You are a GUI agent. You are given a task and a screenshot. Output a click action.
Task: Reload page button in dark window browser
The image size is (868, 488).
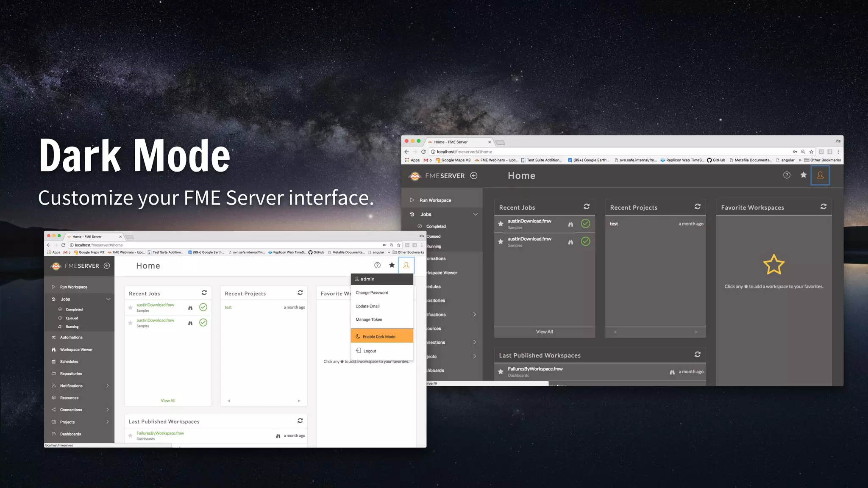[423, 152]
